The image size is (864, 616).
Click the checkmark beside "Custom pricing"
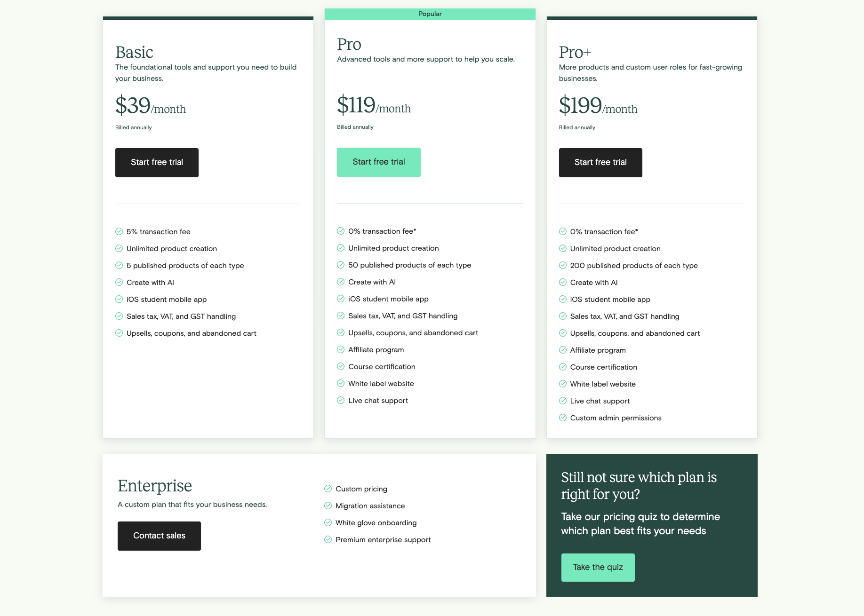click(328, 489)
